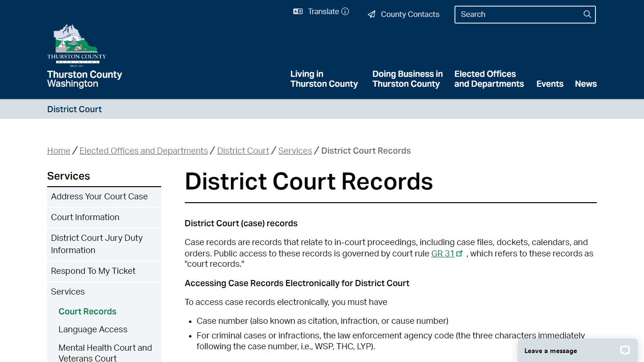Open News menu item
This screenshot has width=644, height=362.
pyautogui.click(x=586, y=84)
